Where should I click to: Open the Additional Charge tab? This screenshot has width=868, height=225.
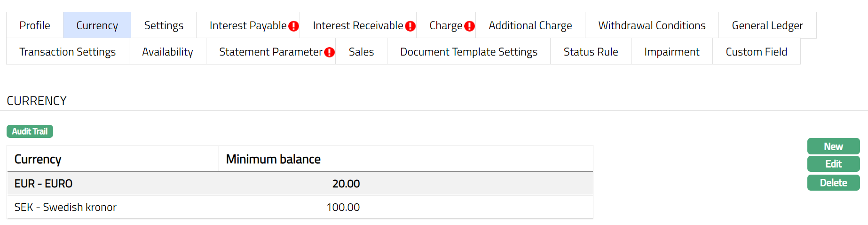[530, 25]
